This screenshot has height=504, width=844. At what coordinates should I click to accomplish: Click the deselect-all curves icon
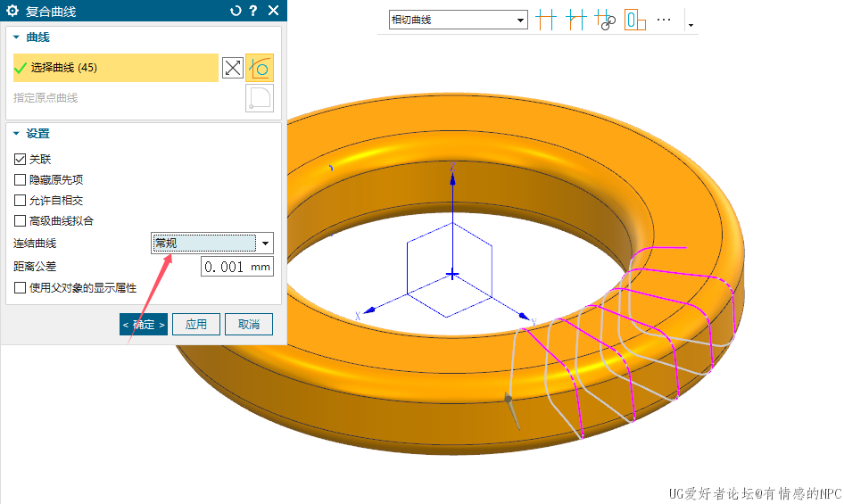(232, 68)
